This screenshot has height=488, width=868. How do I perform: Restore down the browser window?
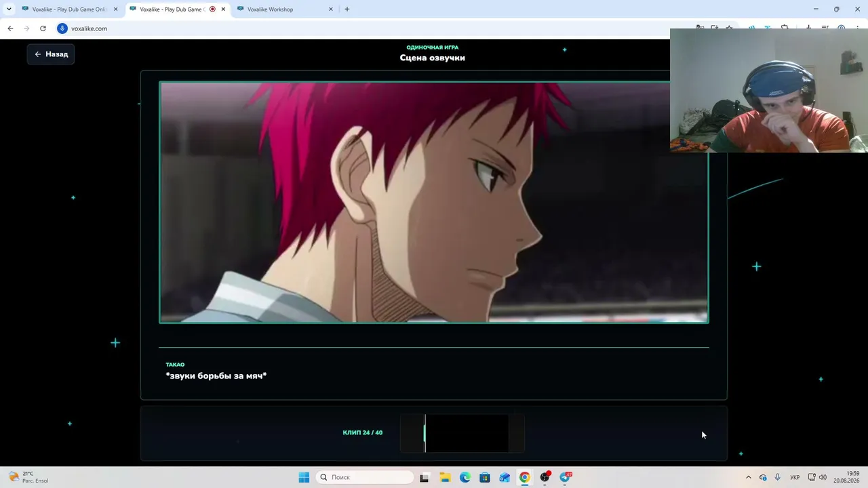(x=837, y=9)
